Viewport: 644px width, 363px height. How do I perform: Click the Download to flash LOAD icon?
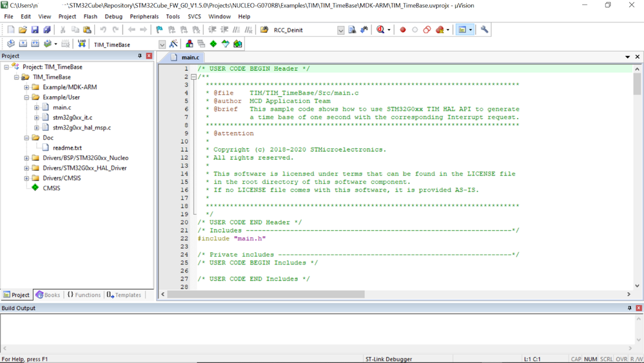pyautogui.click(x=82, y=44)
